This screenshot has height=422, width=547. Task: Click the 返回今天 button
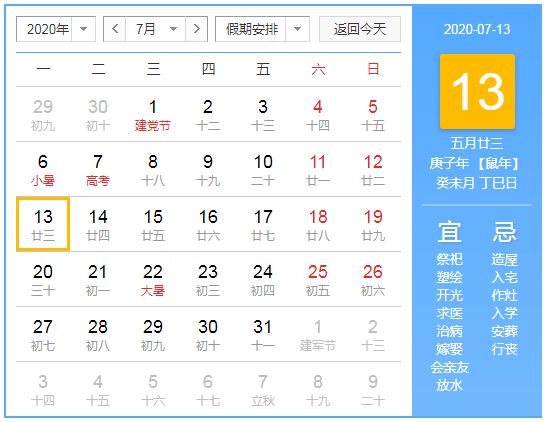coord(360,29)
